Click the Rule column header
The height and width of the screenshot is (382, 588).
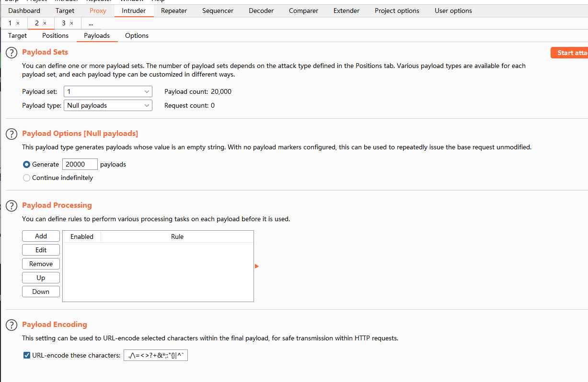tap(177, 236)
